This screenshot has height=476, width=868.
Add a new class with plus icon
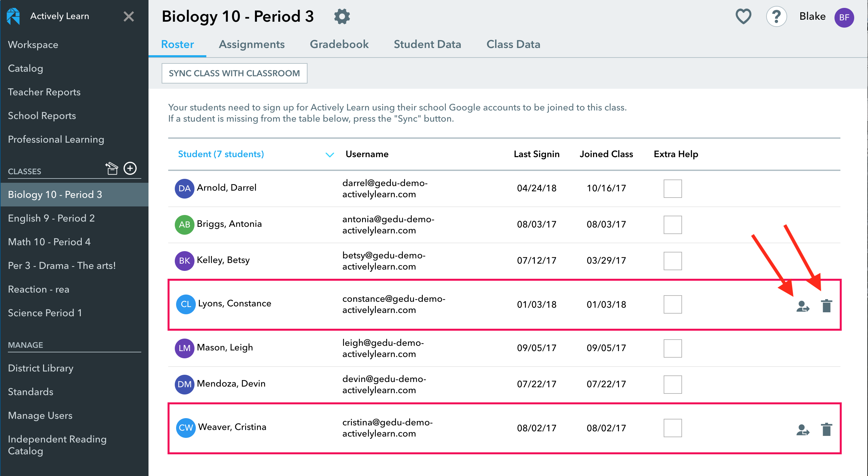[x=130, y=168]
